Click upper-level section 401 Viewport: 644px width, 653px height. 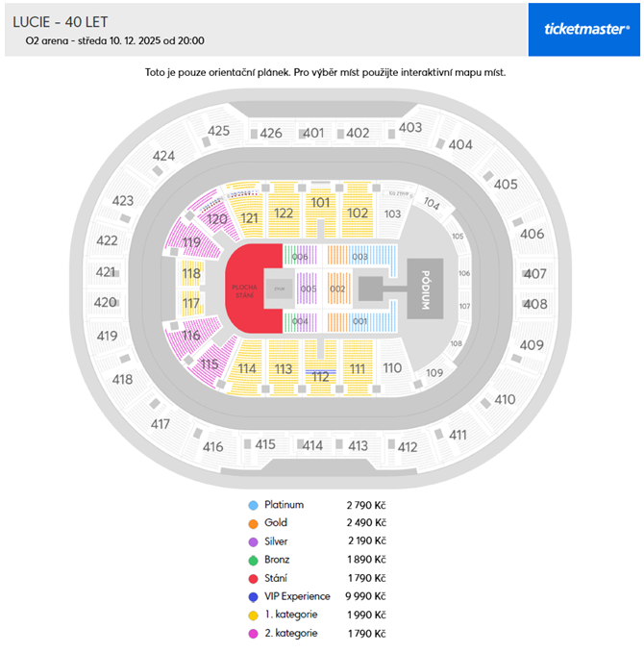point(313,133)
